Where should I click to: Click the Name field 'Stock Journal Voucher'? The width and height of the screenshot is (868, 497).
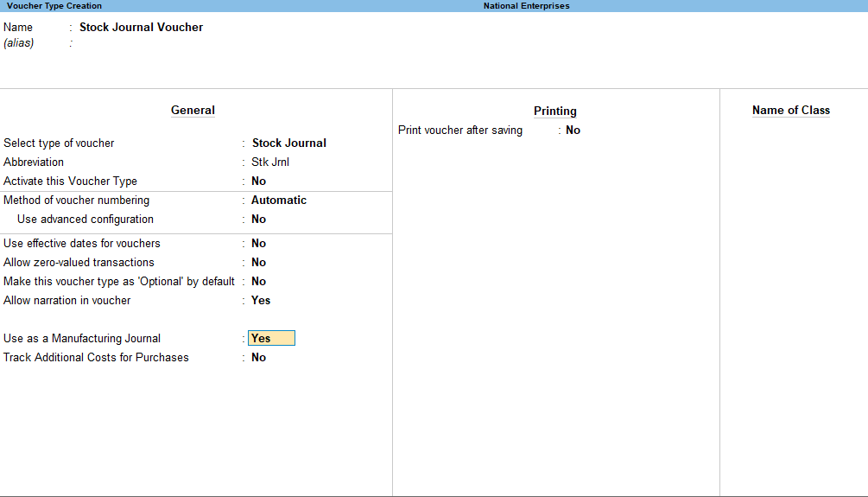pyautogui.click(x=141, y=27)
